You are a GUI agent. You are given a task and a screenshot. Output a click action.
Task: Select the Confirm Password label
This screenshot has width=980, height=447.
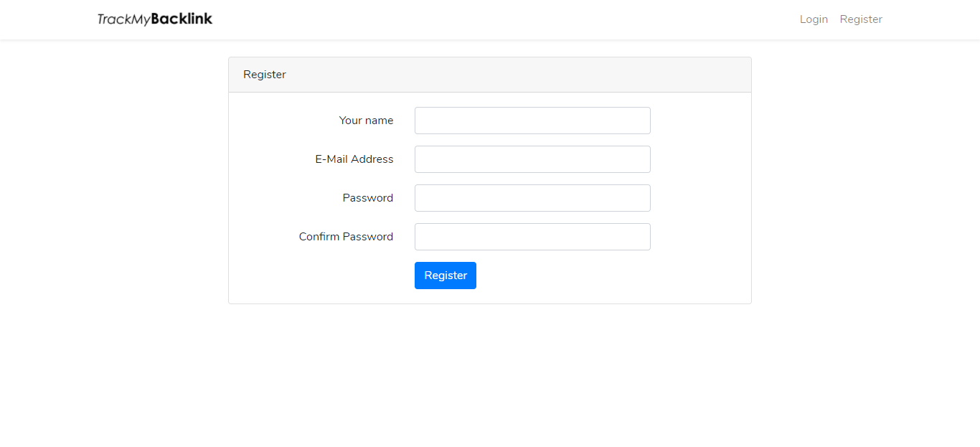coord(346,237)
